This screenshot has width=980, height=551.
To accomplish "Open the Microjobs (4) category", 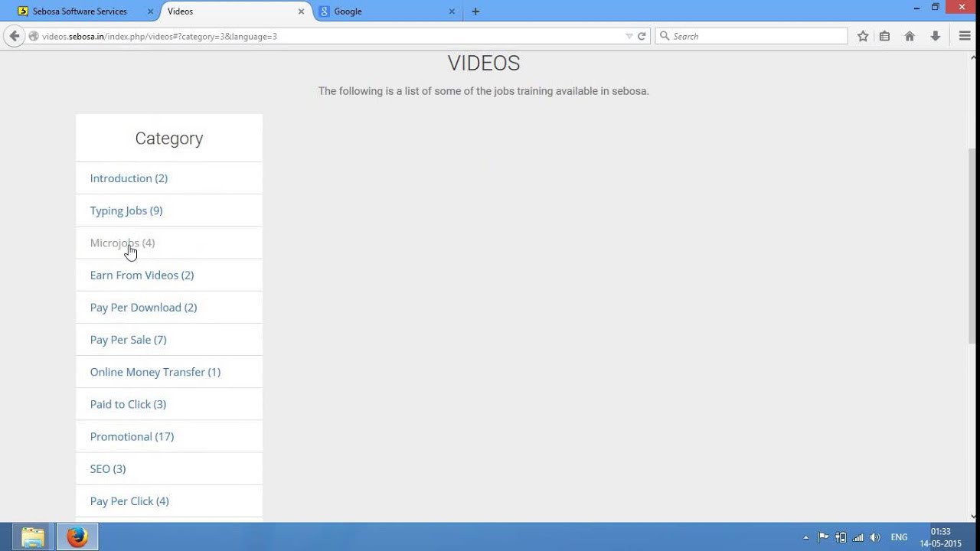I will tap(122, 243).
